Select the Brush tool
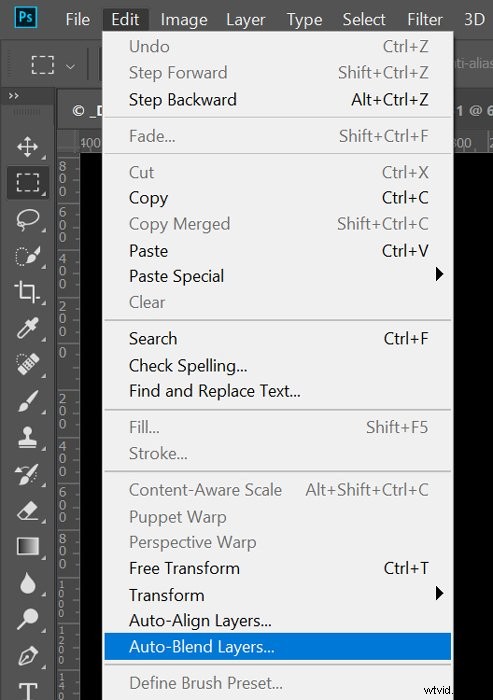The height and width of the screenshot is (700, 493). (28, 401)
